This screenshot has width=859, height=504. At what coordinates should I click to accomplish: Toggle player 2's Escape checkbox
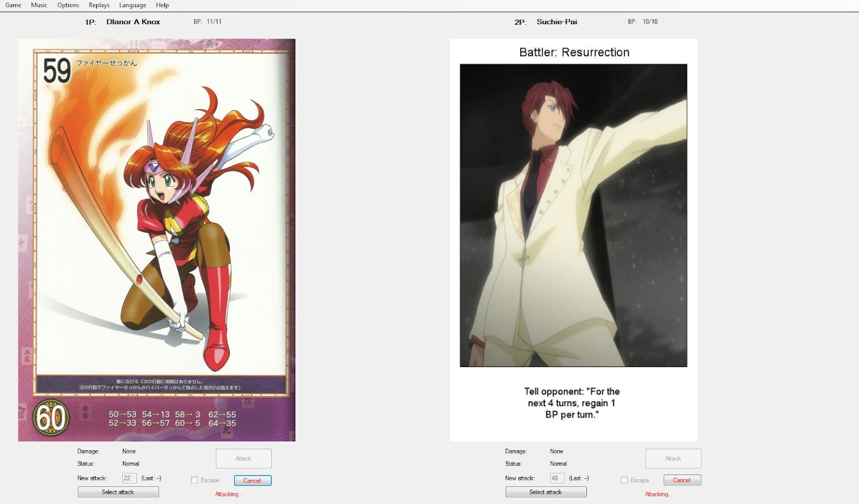point(624,480)
